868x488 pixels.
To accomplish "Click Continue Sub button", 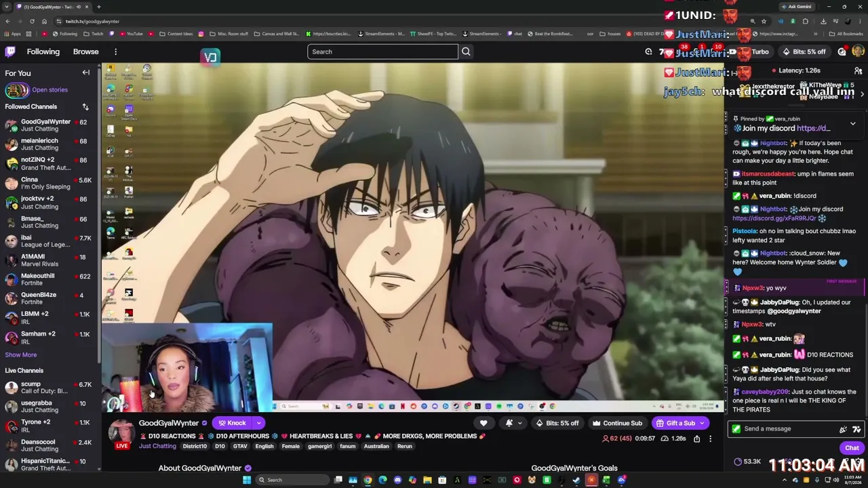I will (617, 423).
